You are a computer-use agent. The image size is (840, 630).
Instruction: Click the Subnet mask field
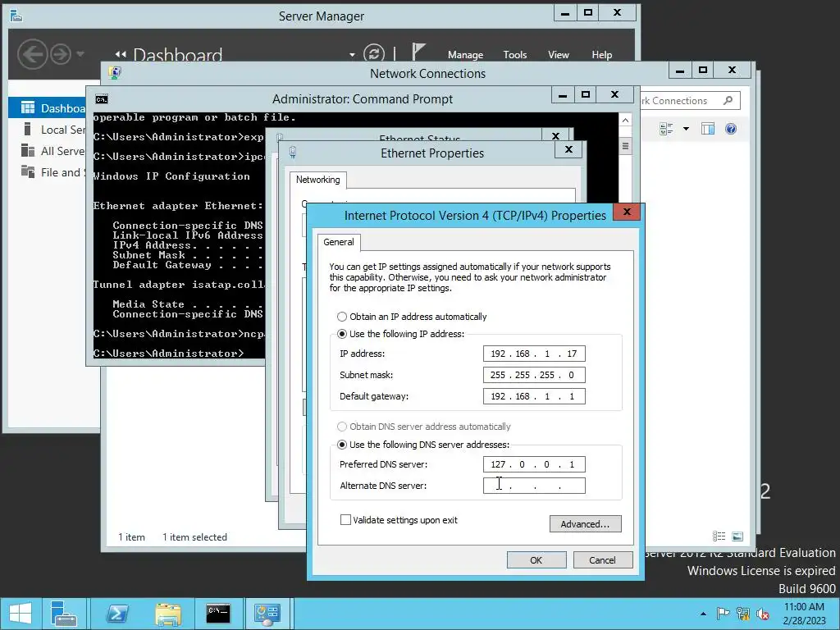tap(534, 375)
